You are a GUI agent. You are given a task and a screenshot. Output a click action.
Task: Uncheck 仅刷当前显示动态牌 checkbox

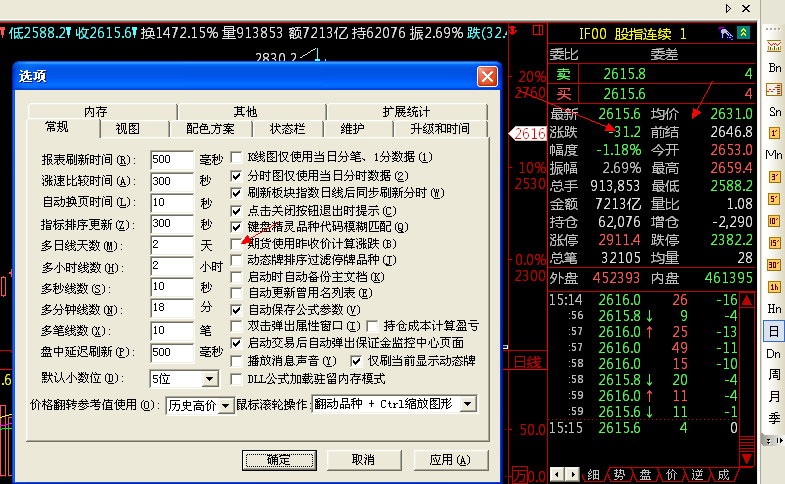pyautogui.click(x=356, y=361)
